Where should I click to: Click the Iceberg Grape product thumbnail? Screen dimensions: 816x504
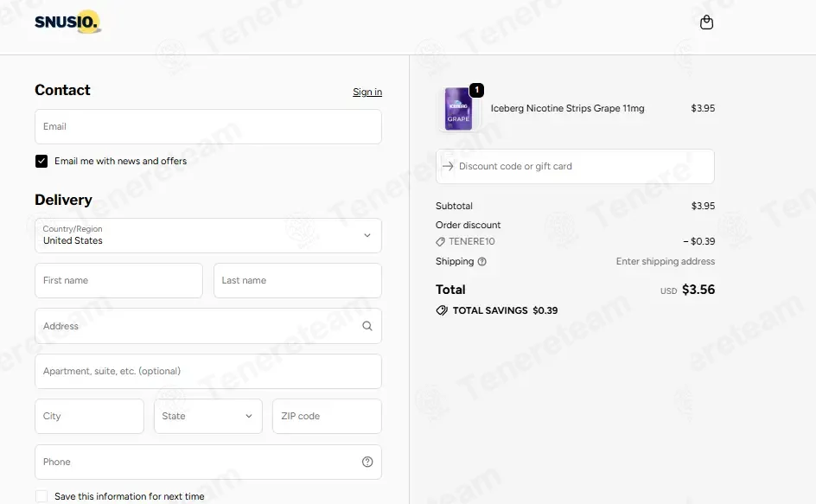point(458,109)
